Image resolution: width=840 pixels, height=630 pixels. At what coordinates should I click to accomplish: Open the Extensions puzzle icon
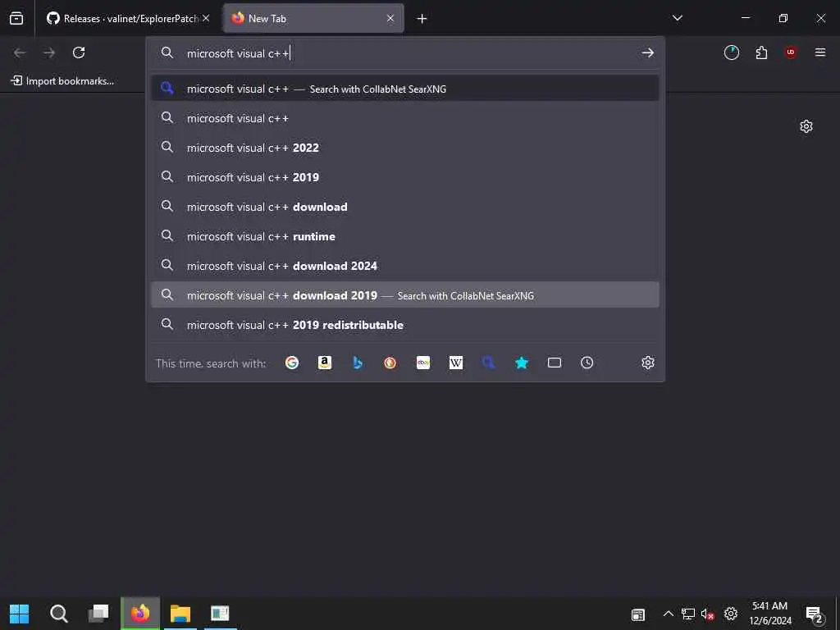761,52
